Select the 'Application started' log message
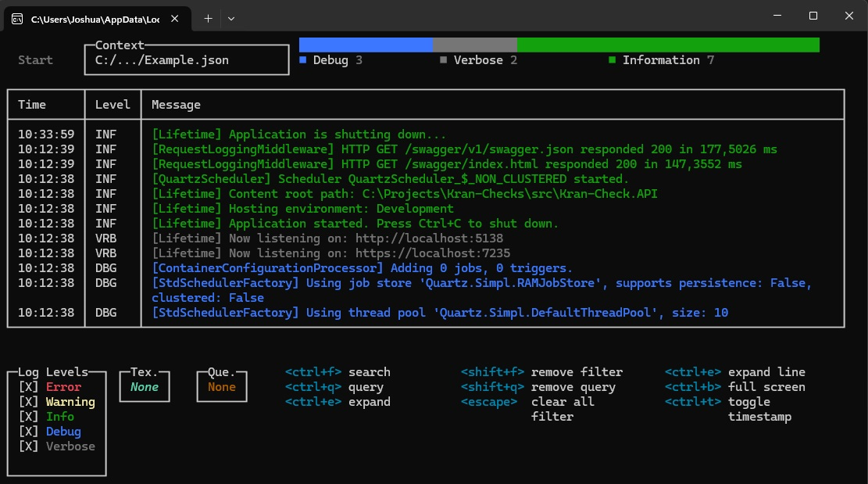 tap(355, 224)
